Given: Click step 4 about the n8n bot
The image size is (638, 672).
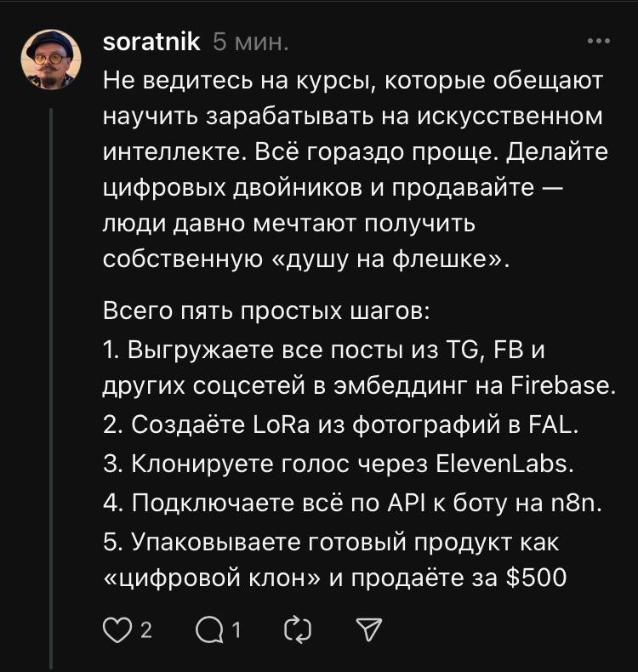Looking at the screenshot, I should (351, 503).
